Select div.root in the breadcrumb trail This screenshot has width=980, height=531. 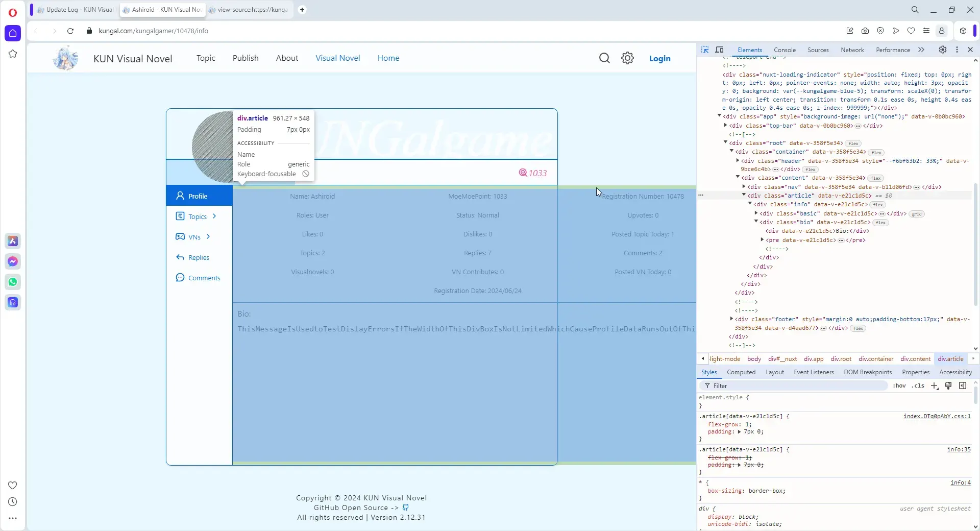coord(841,359)
